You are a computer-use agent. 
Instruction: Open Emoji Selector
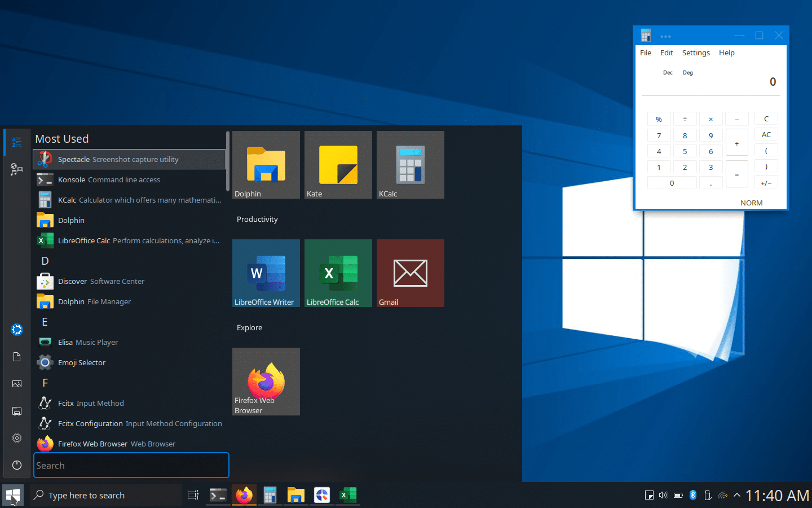pyautogui.click(x=129, y=362)
